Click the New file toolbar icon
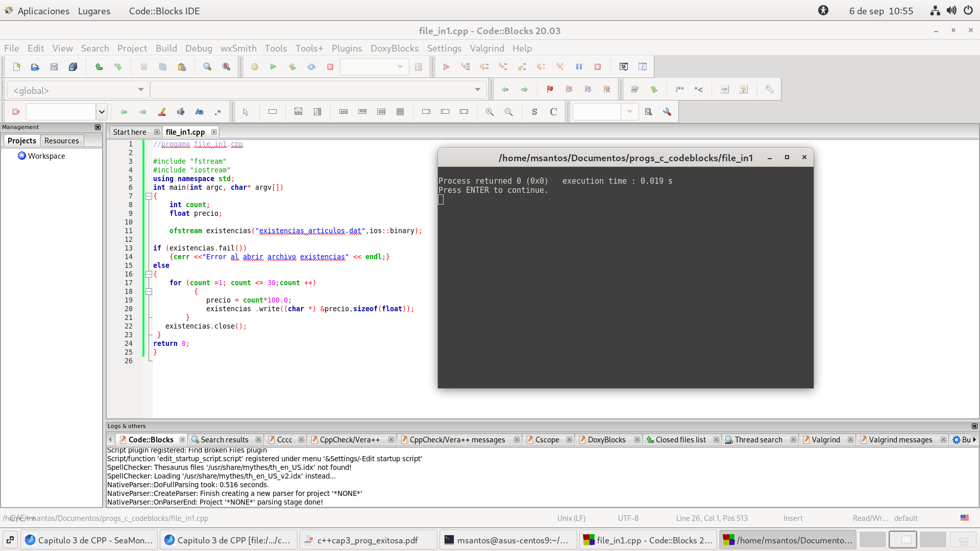Viewport: 980px width, 551px height. [16, 67]
